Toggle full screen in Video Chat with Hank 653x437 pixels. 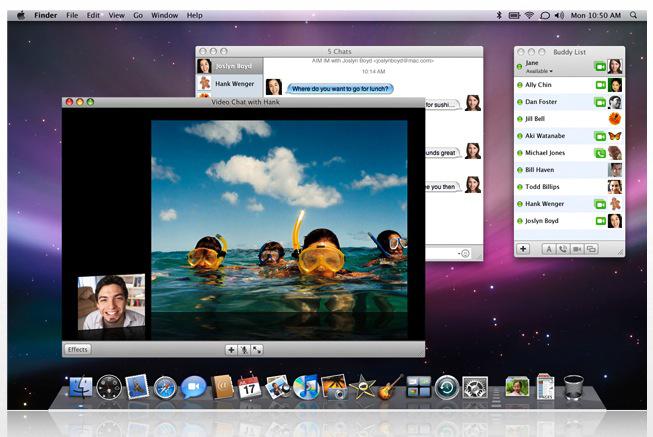point(257,350)
